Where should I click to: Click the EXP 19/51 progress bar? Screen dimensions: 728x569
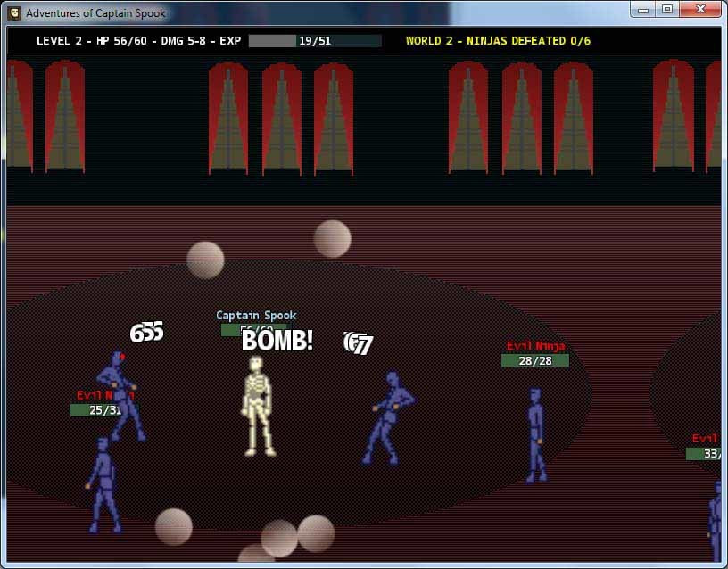coord(315,41)
